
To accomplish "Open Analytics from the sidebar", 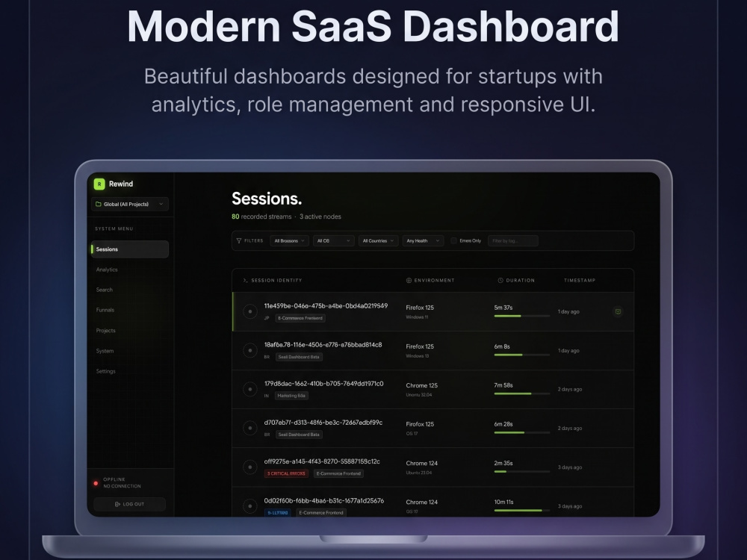I will 107,270.
